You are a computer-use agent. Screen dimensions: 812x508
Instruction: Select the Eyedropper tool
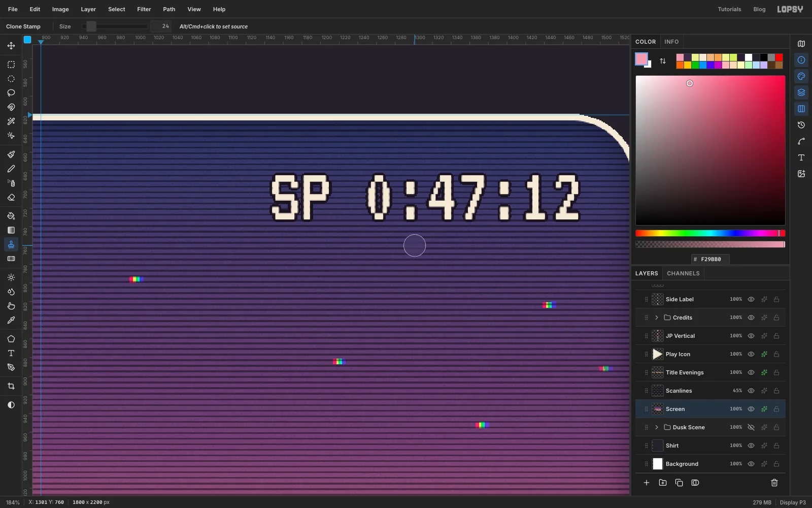(x=11, y=320)
